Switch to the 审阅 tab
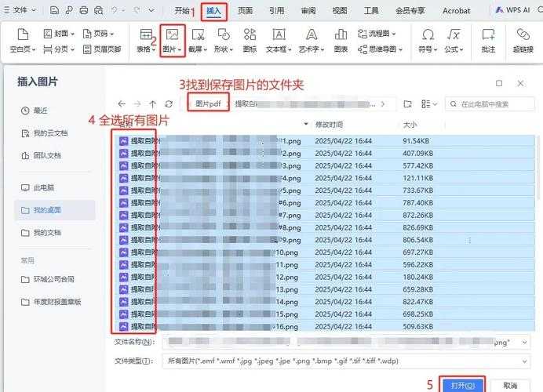This screenshot has height=392, width=543. tap(308, 11)
